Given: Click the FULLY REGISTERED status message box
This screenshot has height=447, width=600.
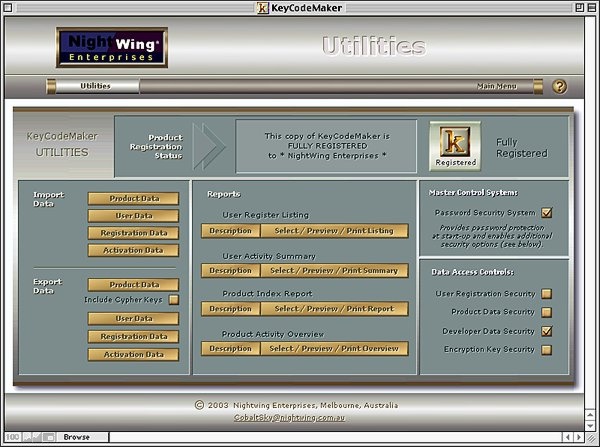Looking at the screenshot, I should point(326,146).
